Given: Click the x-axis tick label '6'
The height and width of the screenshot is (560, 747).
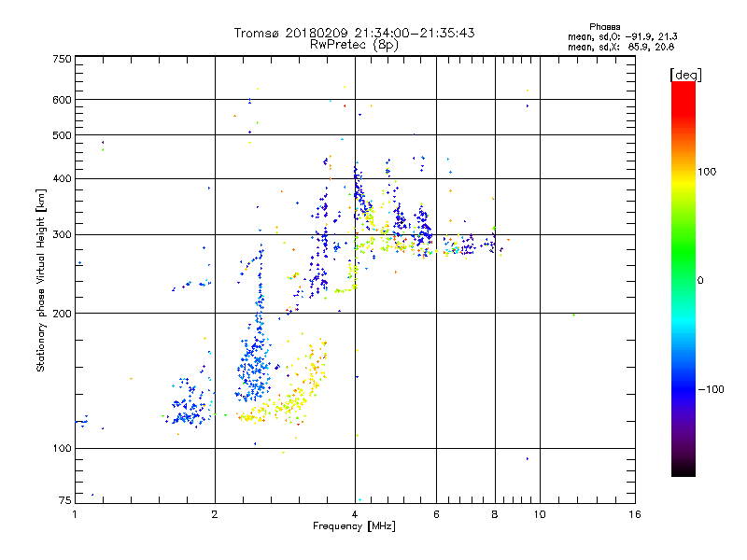Looking at the screenshot, I should pos(436,514).
